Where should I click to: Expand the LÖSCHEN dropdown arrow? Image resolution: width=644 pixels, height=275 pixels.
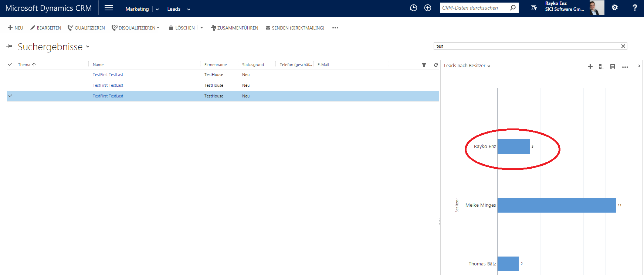click(201, 28)
